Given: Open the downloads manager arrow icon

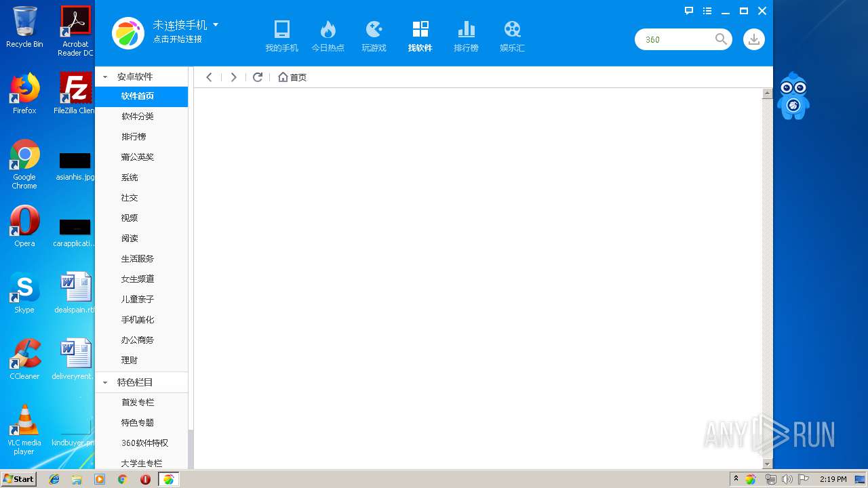Looking at the screenshot, I should 753,39.
